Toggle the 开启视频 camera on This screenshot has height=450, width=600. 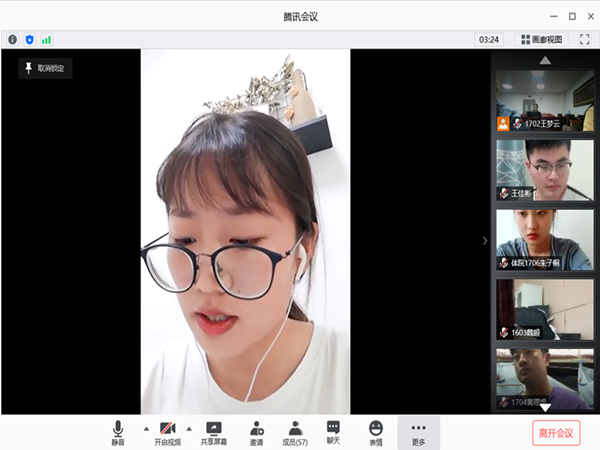pos(167,428)
